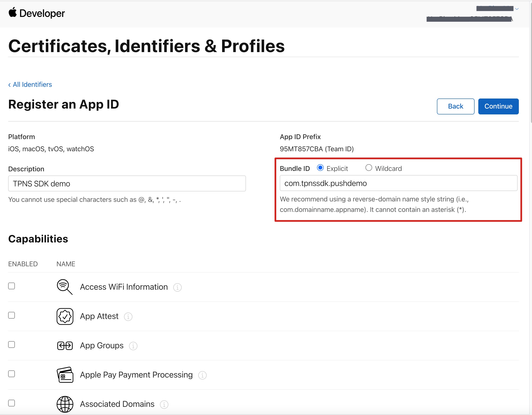Viewport: 532px width, 415px height.
Task: Click the Apple Developer logo
Action: 37,13
